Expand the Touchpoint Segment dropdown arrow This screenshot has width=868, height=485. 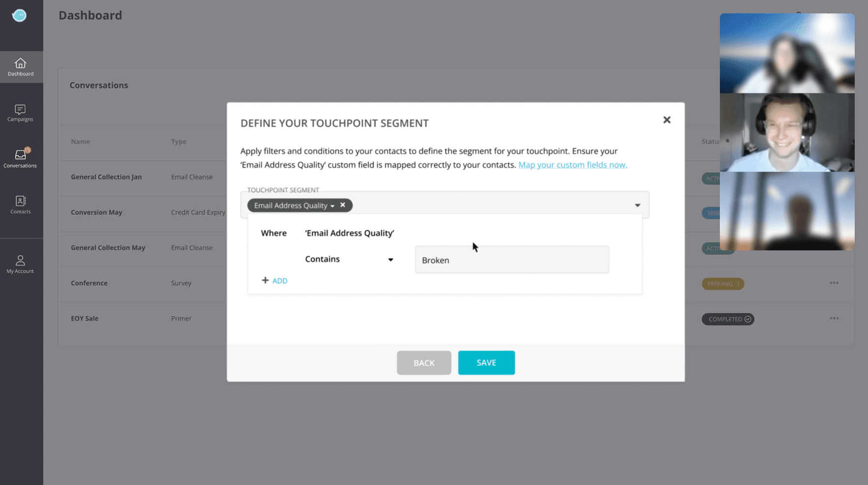(637, 205)
